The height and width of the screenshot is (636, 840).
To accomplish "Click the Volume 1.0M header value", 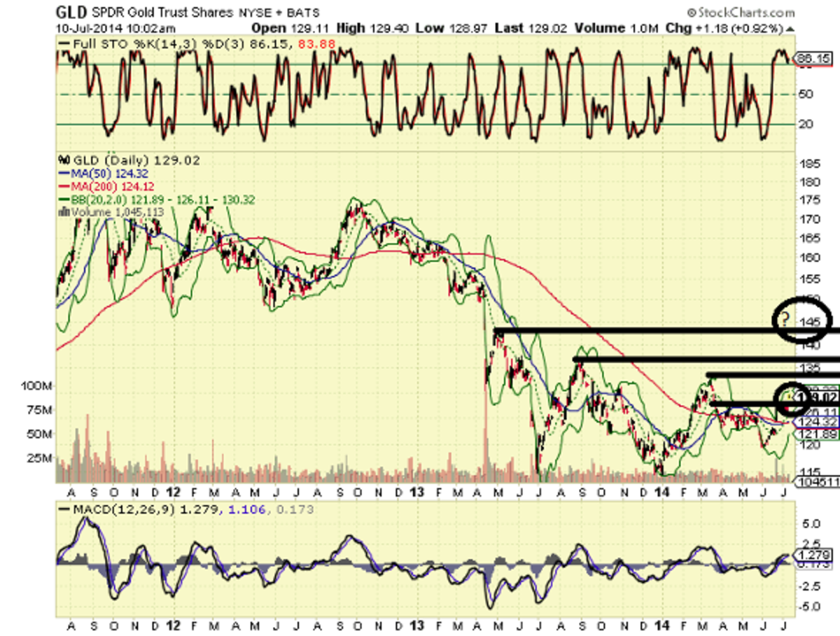I will (617, 27).
